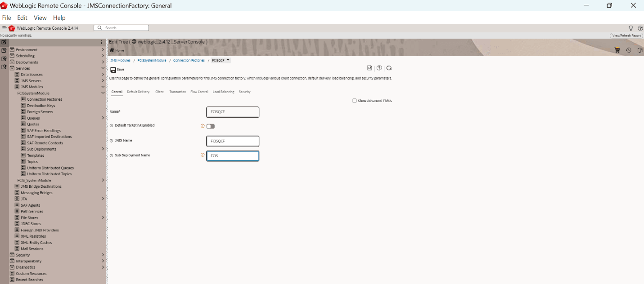The image size is (644, 284).
Task: Switch to the Default Delivery tab
Action: point(138,92)
